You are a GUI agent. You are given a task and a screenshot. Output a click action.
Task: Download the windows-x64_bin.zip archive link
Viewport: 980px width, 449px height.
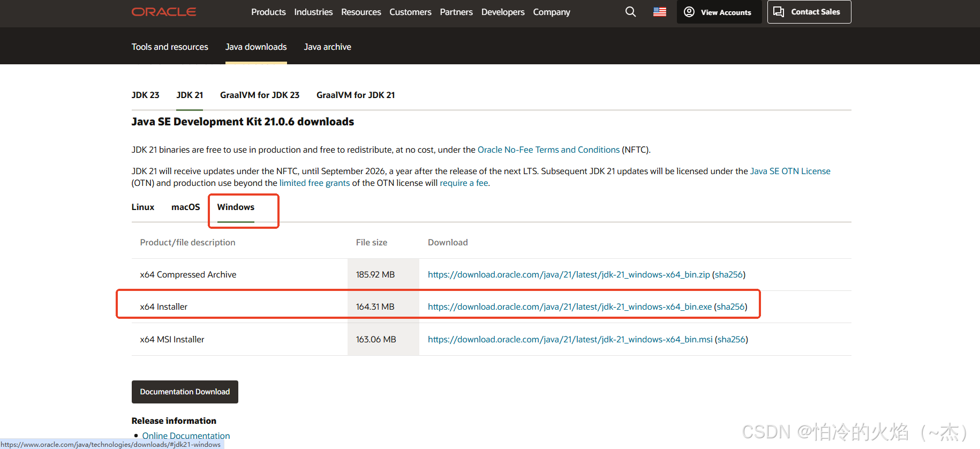[569, 274]
